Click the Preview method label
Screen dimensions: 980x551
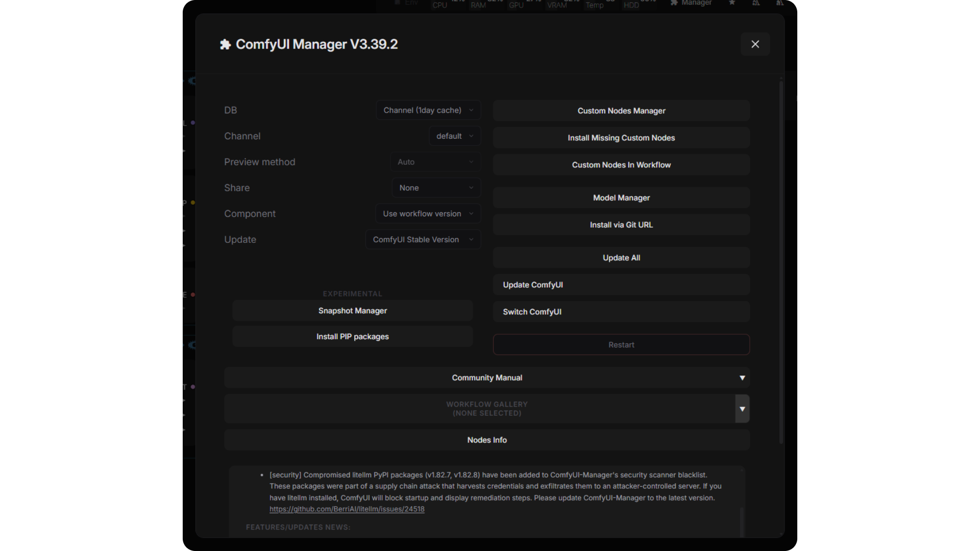[259, 162]
